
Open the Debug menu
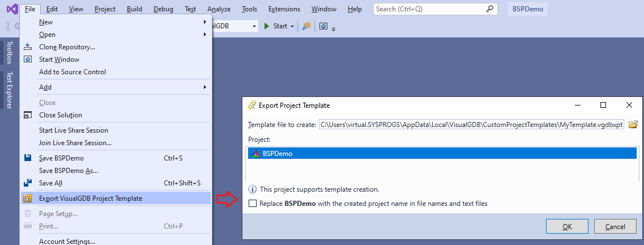pos(163,9)
